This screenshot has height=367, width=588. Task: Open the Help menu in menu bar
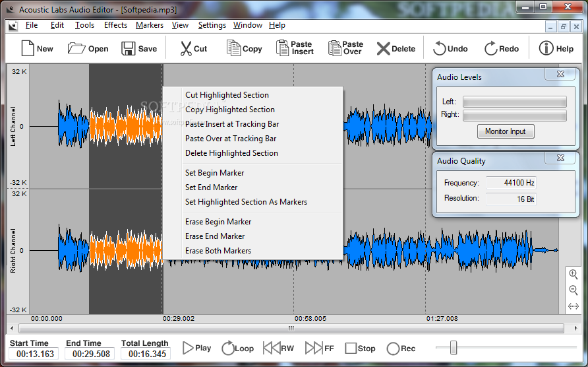[x=277, y=25]
